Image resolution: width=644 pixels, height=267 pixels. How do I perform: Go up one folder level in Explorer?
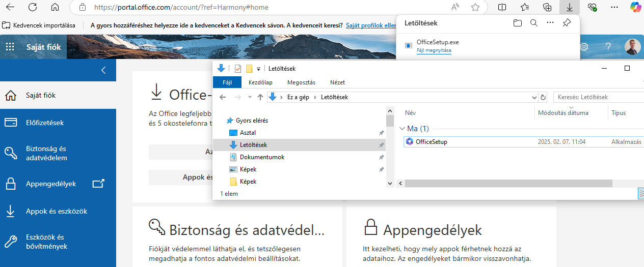click(x=260, y=97)
